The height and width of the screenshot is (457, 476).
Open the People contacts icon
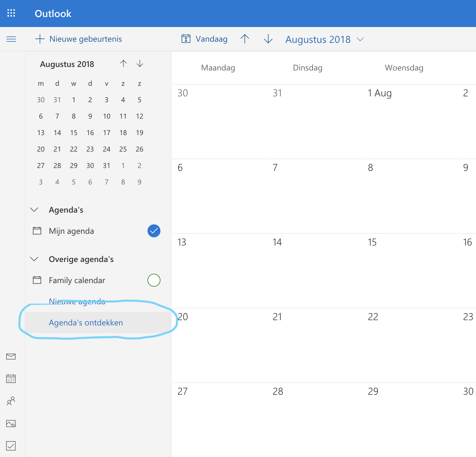11,401
